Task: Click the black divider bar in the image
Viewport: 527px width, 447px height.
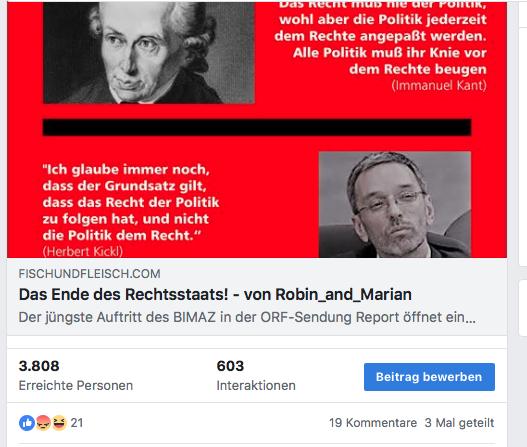Action: click(257, 127)
